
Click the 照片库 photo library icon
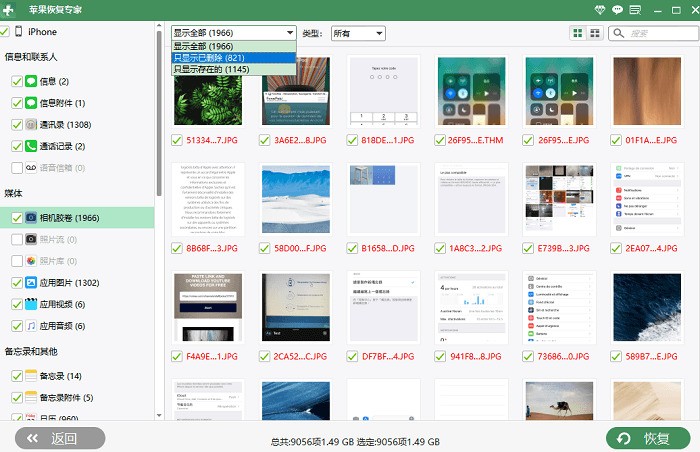tap(31, 261)
